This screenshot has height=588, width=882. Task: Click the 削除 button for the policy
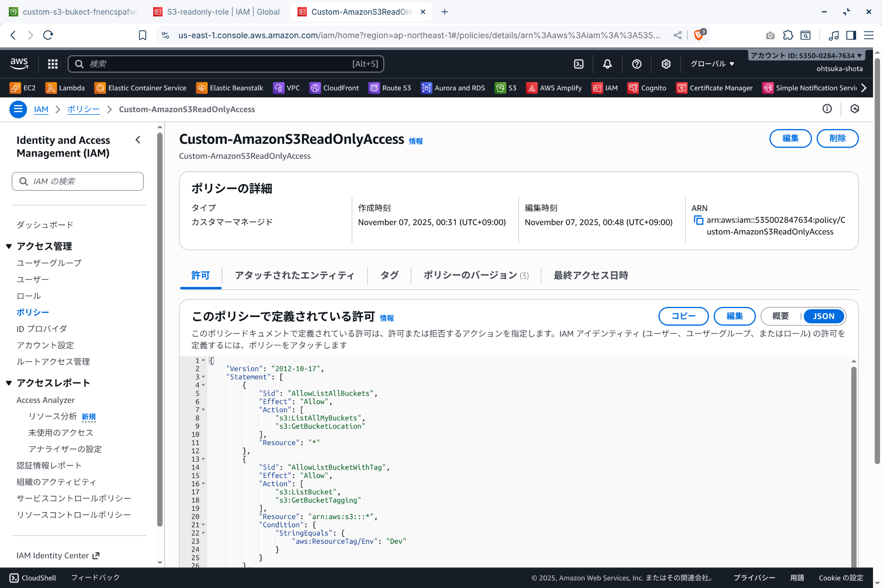click(837, 138)
